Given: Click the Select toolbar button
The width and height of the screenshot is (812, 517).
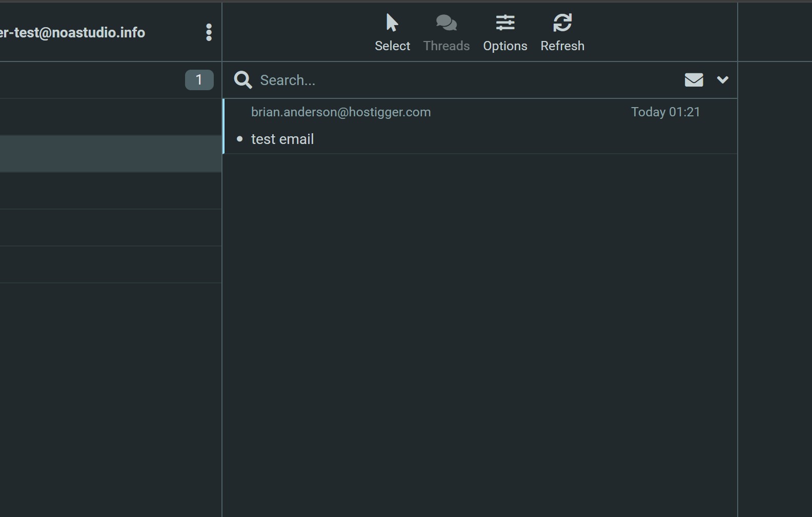Looking at the screenshot, I should [x=392, y=33].
